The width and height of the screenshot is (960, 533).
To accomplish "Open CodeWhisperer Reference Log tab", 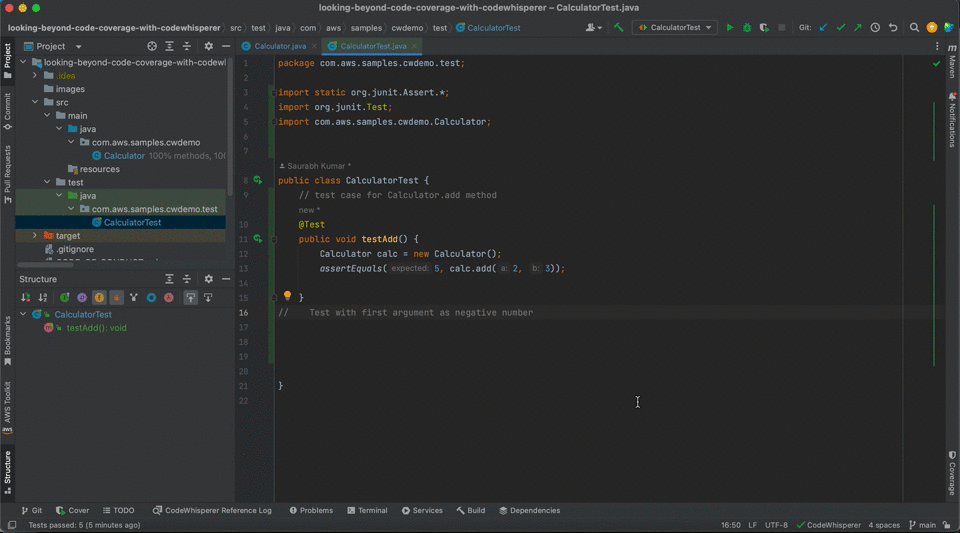I will pos(212,510).
